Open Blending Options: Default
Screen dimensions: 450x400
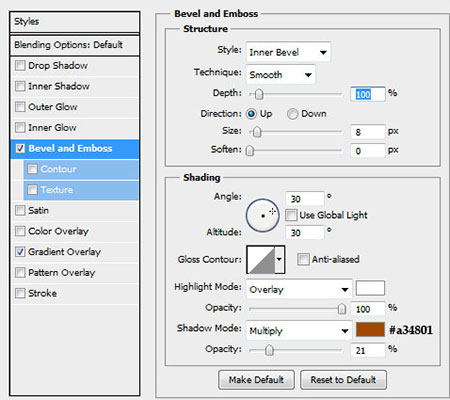(75, 45)
